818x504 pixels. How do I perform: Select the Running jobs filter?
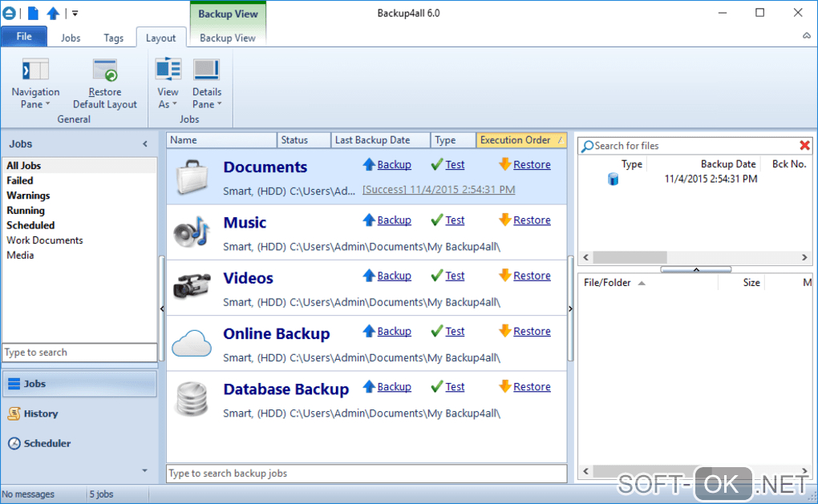click(x=79, y=211)
